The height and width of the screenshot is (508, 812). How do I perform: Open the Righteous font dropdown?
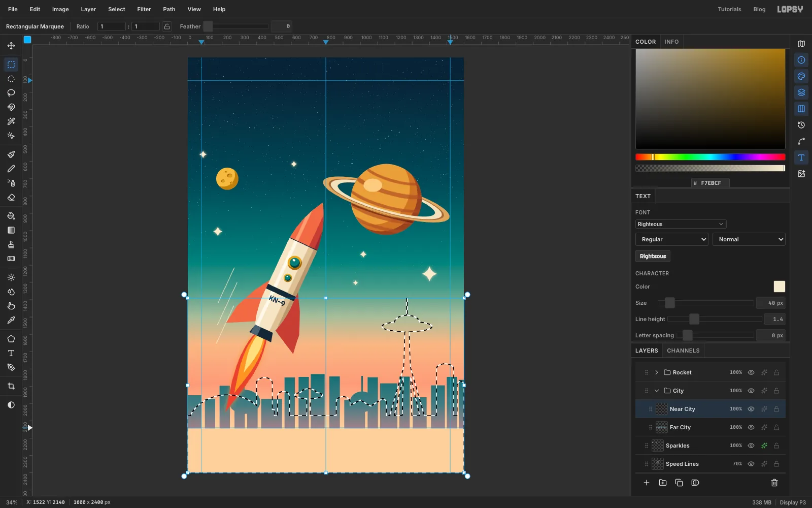click(681, 224)
